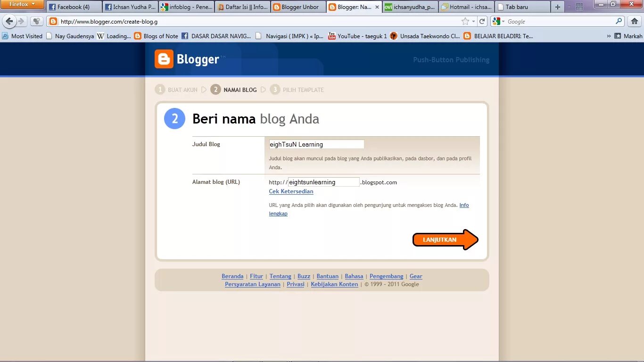The image size is (644, 362).
Task: Close the active Blogger: Na... tab
Action: 377,7
